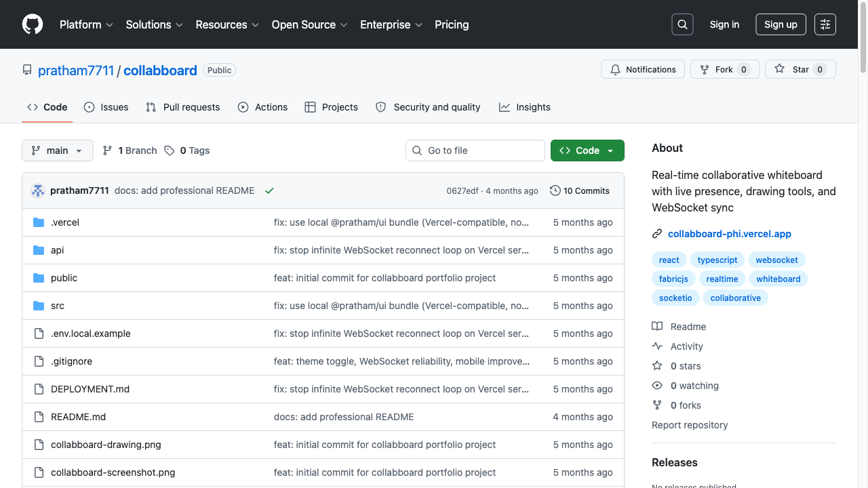This screenshot has height=488, width=868.
Task: Click the folder icon of public row
Action: (x=39, y=278)
